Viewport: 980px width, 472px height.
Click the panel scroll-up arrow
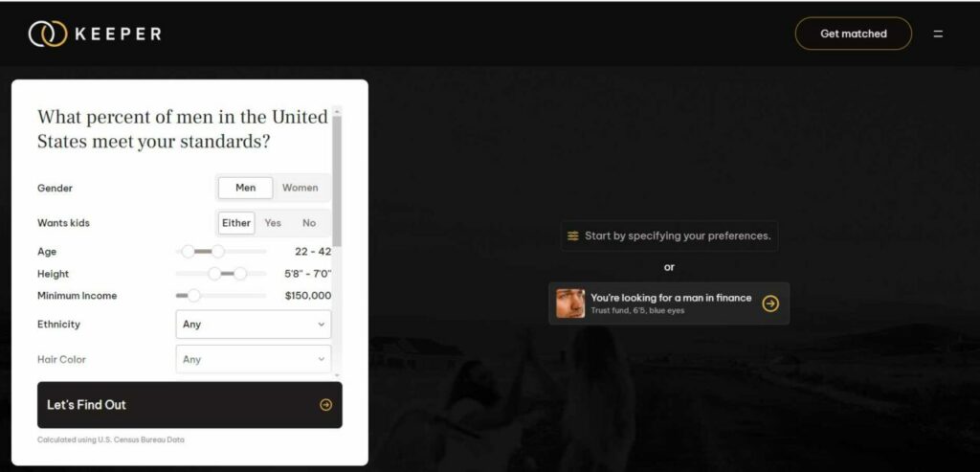point(338,111)
